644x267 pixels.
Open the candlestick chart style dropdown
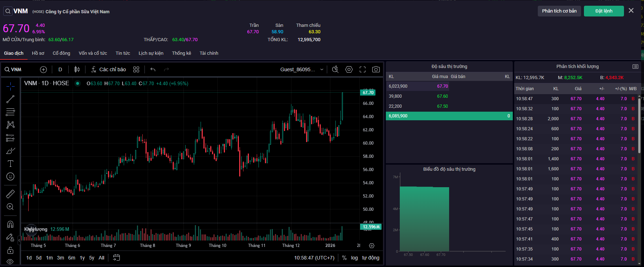[77, 69]
